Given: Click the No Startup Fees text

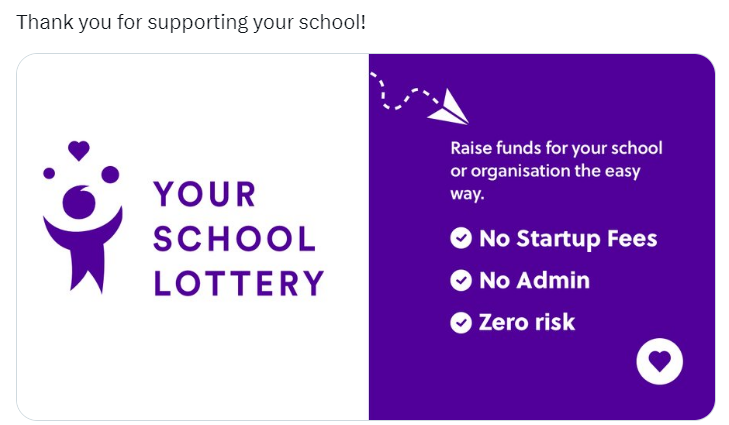Looking at the screenshot, I should 568,239.
